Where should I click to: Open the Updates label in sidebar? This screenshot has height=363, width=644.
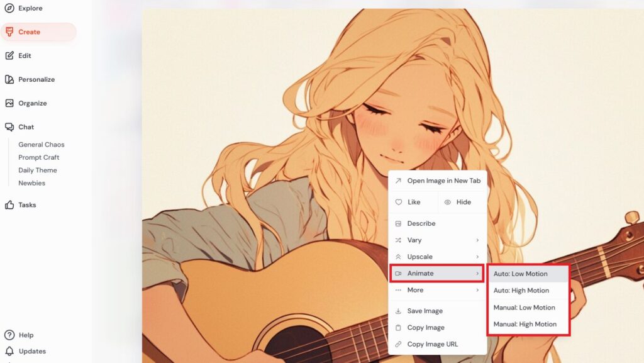click(32, 351)
